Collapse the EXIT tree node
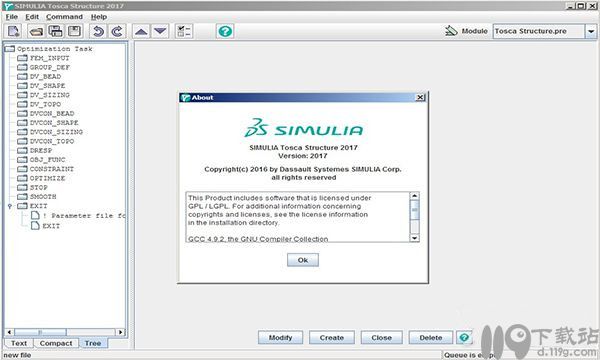600x360 pixels. click(10, 206)
